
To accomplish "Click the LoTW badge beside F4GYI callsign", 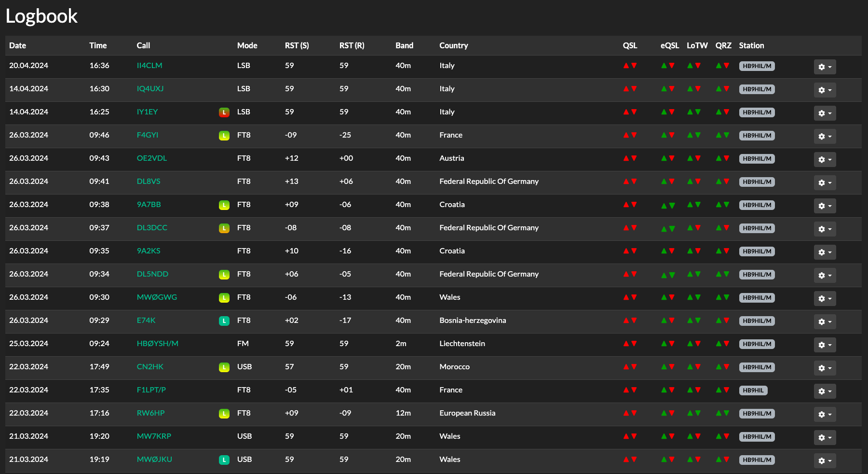I will pyautogui.click(x=224, y=136).
